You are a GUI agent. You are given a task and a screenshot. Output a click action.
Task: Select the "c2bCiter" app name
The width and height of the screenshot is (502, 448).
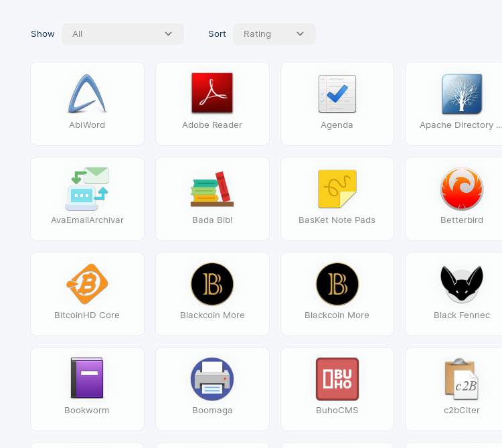(x=462, y=410)
